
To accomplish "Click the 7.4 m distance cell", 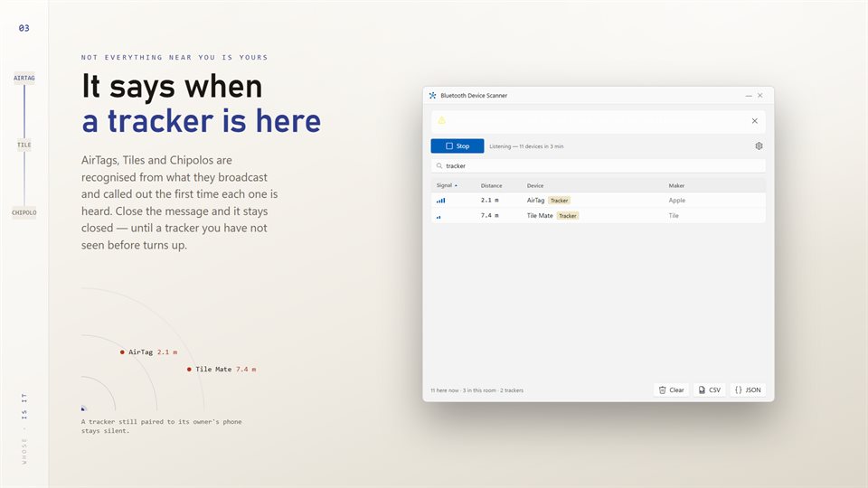I will (x=490, y=216).
